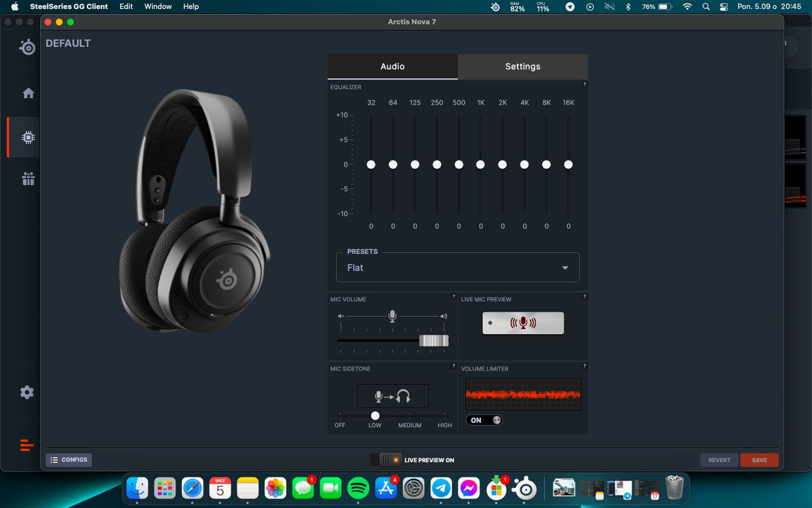Click the 32 Hz equalizer slider knob
The width and height of the screenshot is (812, 508).
pyautogui.click(x=371, y=164)
